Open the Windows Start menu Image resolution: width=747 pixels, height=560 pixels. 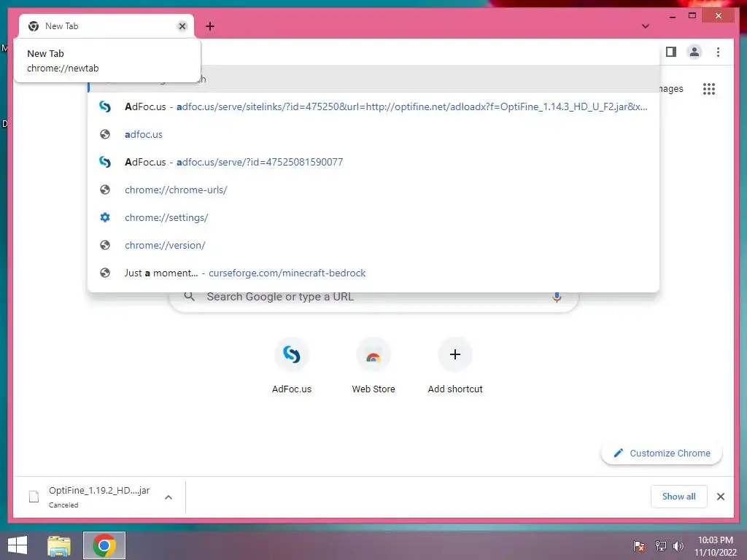click(18, 545)
